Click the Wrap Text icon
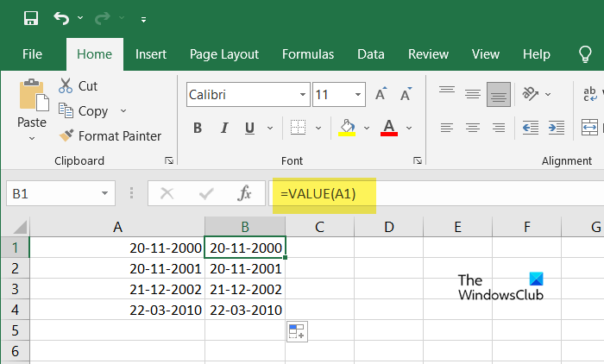 pyautogui.click(x=589, y=94)
